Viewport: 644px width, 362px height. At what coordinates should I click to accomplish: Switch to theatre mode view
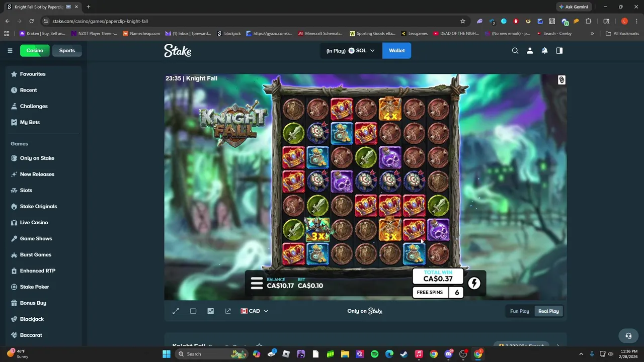coord(193,311)
